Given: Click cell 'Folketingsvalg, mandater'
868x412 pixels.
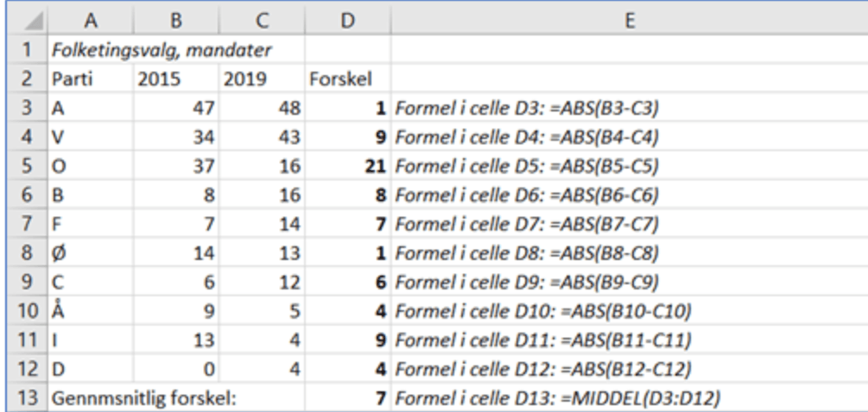Looking at the screenshot, I should pos(162,50).
